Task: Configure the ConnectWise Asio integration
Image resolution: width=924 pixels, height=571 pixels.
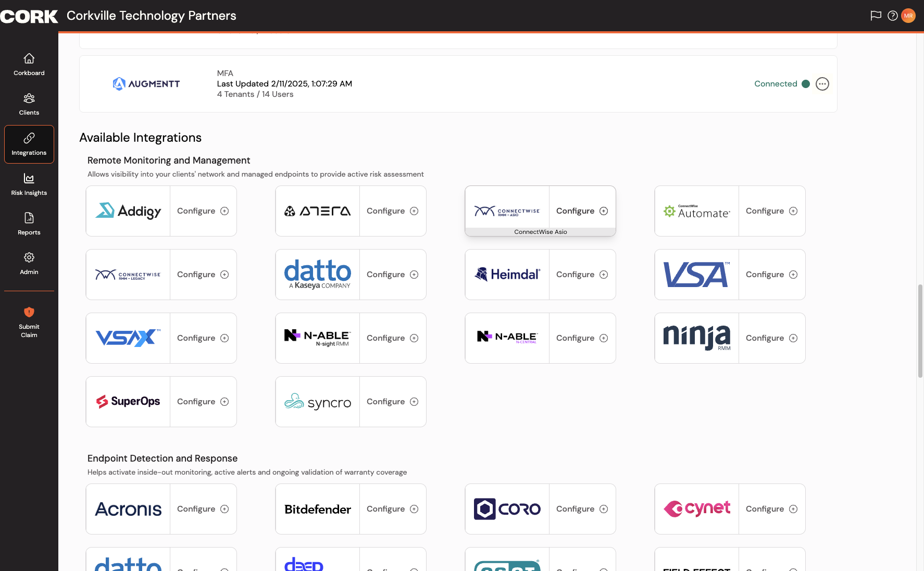Action: pyautogui.click(x=582, y=211)
